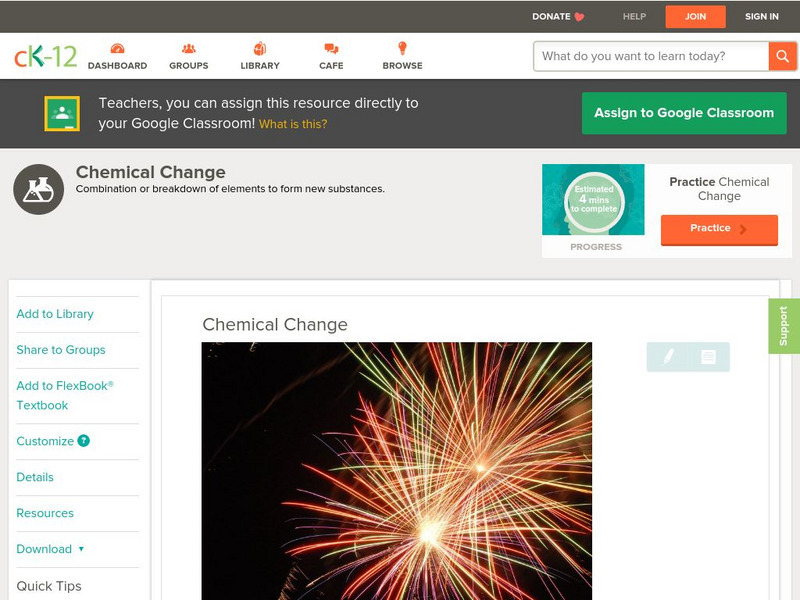Click the Customize help question mark icon
The image size is (800, 600).
84,441
